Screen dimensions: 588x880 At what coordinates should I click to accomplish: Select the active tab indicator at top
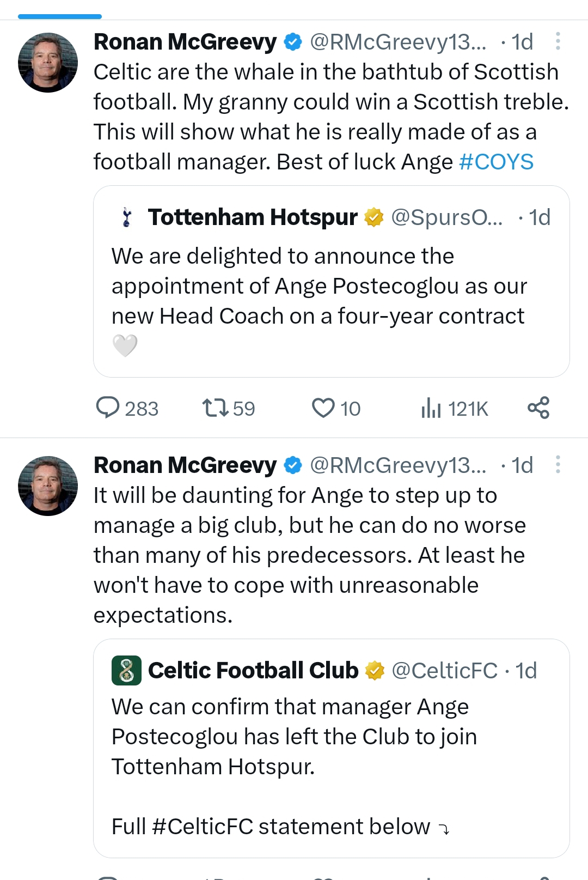point(60,16)
